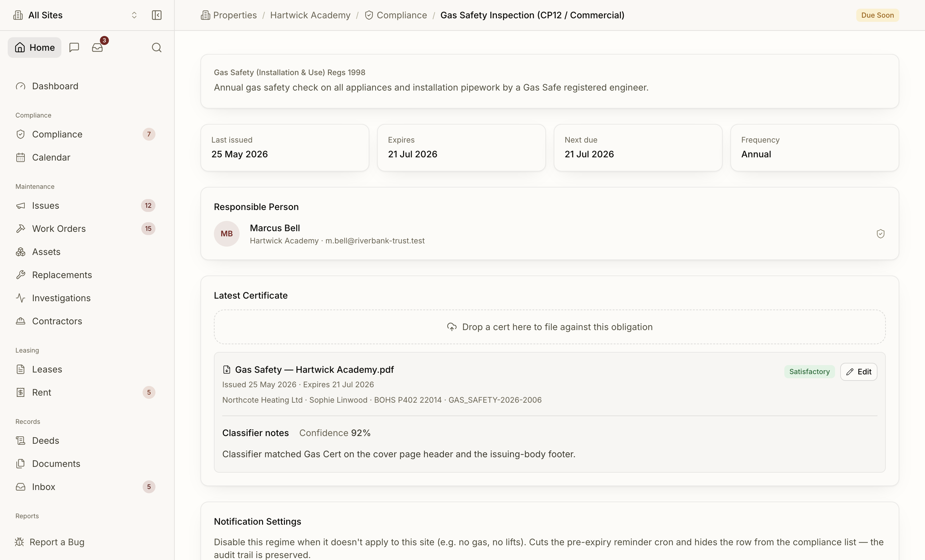Click the upload cloud icon in drop zone
Screen dimensions: 925x560
(452, 327)
